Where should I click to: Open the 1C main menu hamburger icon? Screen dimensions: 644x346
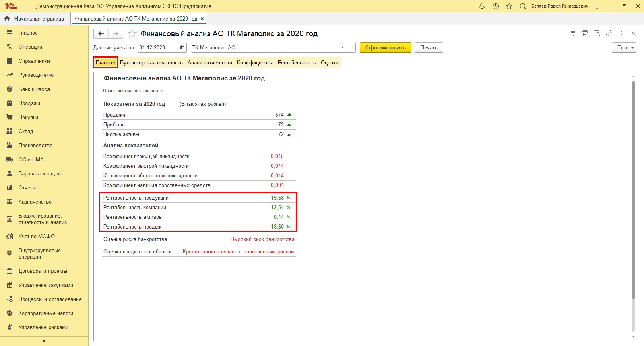tap(25, 6)
